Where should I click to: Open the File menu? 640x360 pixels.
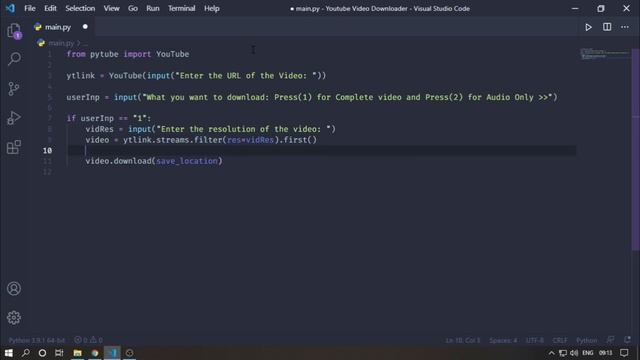pos(30,8)
